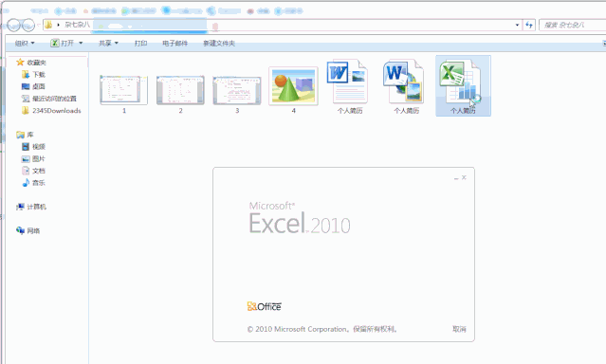This screenshot has width=606, height=364.
Task: Expand the address bar history dropdown arrow
Action: coord(517,25)
